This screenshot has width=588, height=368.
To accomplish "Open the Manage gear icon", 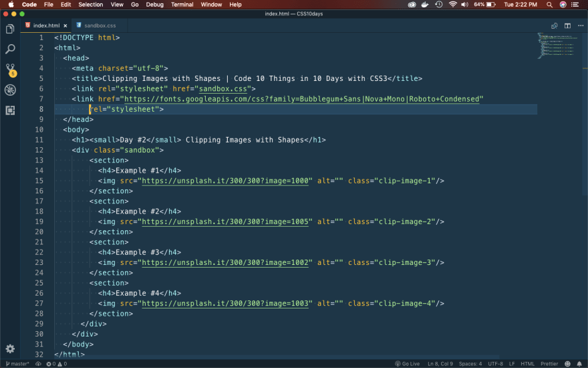I will (10, 349).
